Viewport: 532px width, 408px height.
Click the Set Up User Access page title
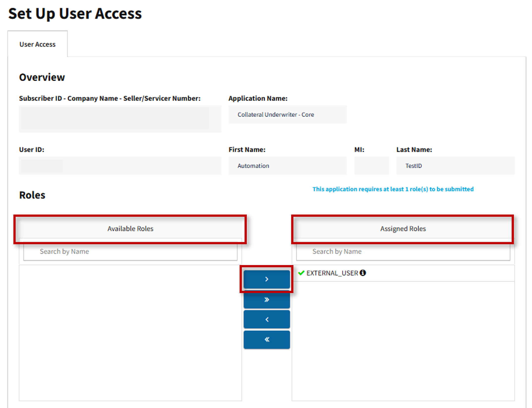[x=75, y=14]
